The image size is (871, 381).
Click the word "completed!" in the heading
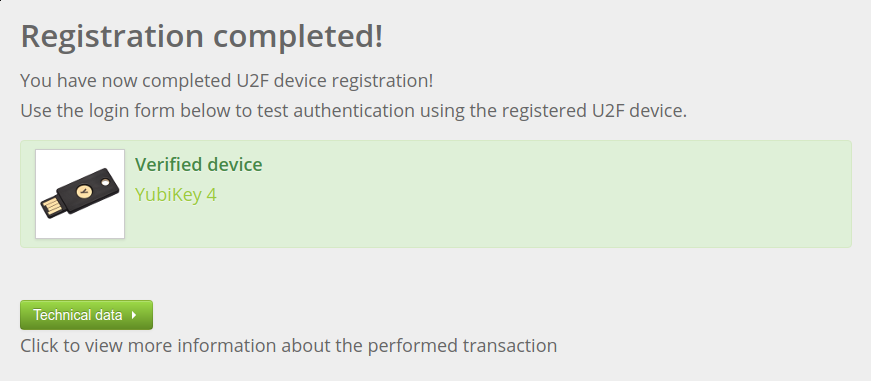(x=298, y=36)
